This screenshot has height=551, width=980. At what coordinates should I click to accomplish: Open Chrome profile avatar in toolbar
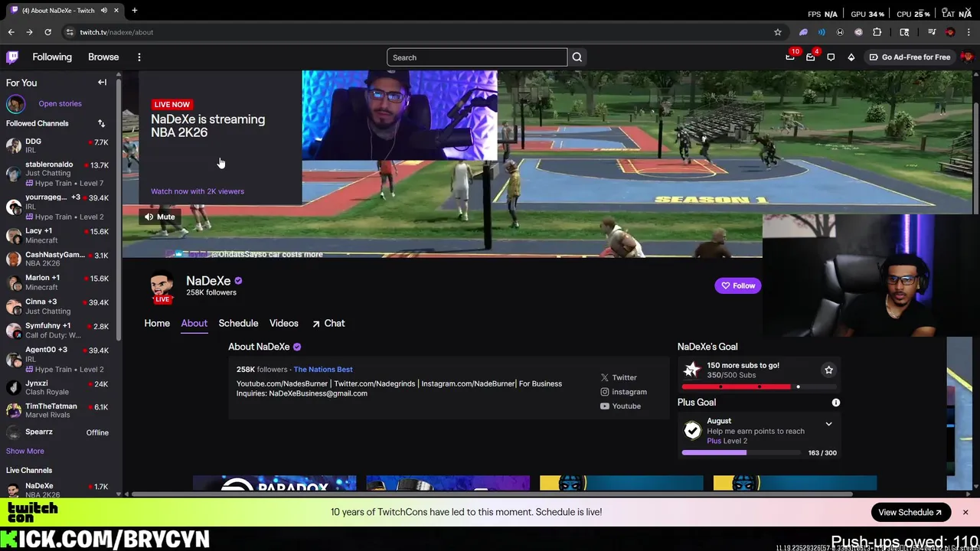950,32
